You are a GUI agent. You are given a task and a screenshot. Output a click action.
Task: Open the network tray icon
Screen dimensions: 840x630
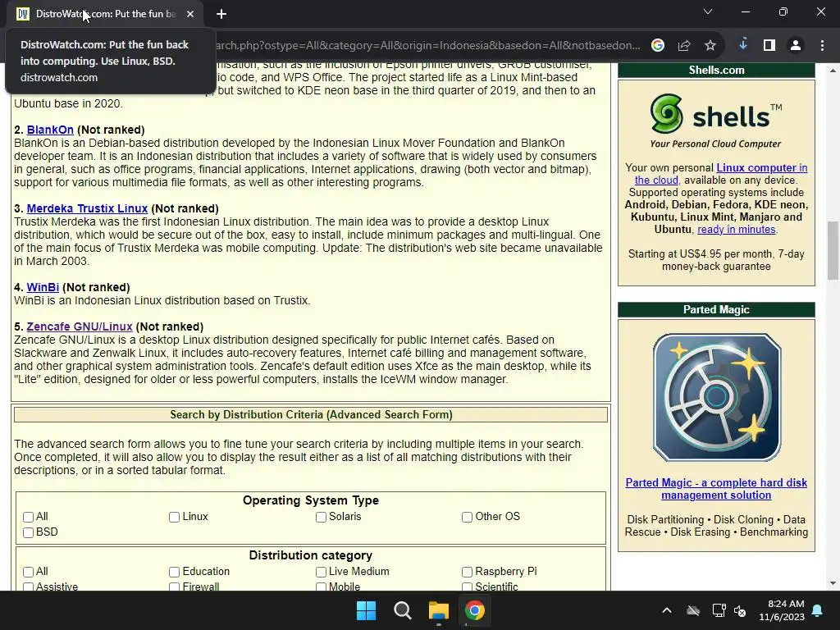coord(719,610)
